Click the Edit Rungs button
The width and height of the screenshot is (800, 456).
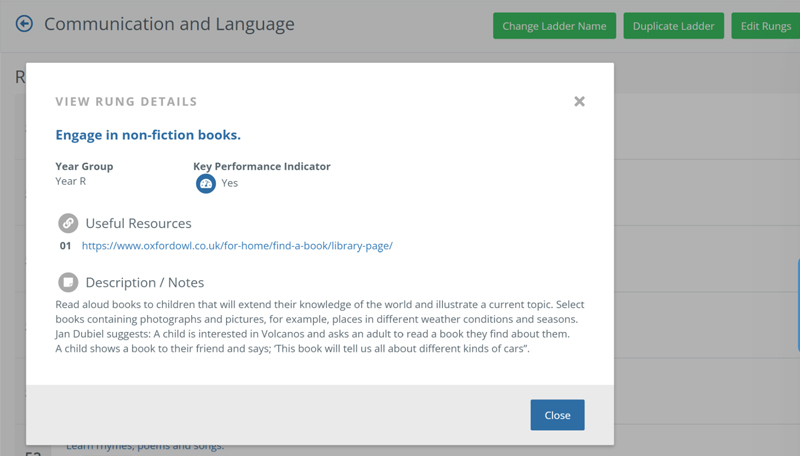tap(765, 26)
